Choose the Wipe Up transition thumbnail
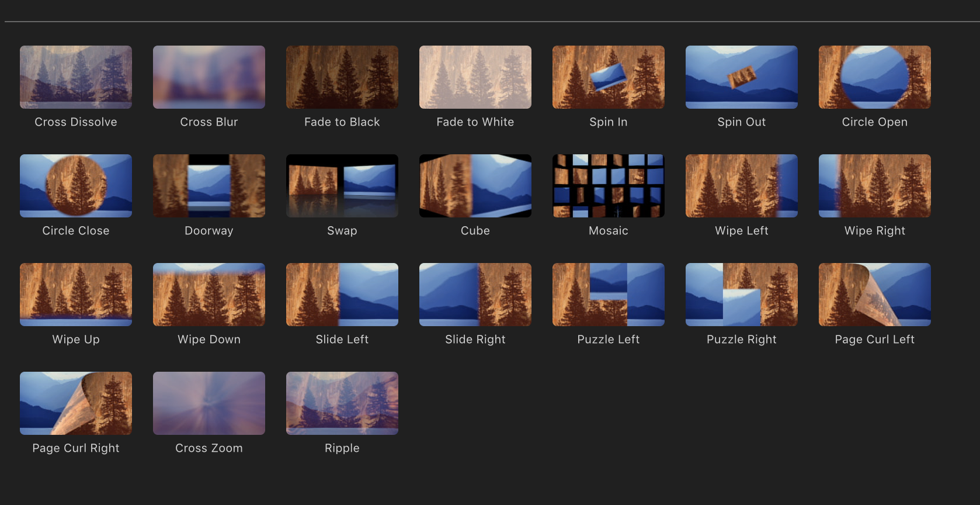 (76, 295)
